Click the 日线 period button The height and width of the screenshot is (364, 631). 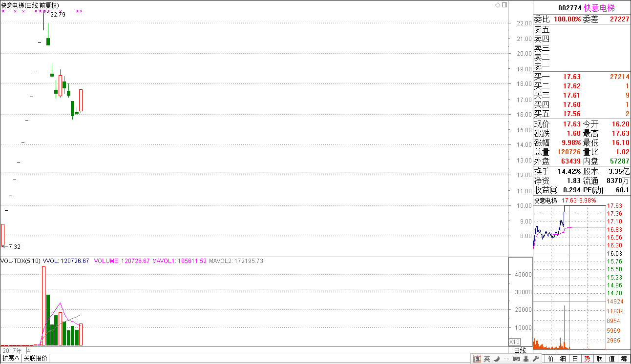520,350
